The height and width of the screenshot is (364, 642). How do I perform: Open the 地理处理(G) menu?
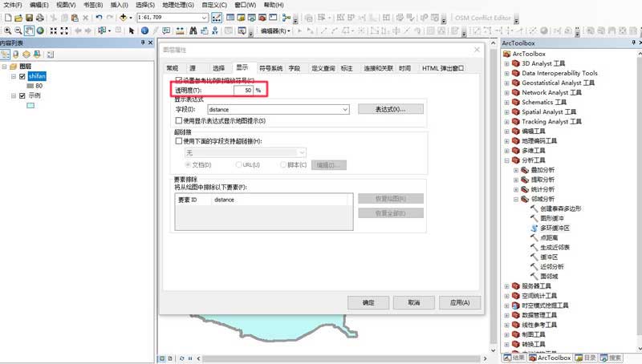[178, 5]
